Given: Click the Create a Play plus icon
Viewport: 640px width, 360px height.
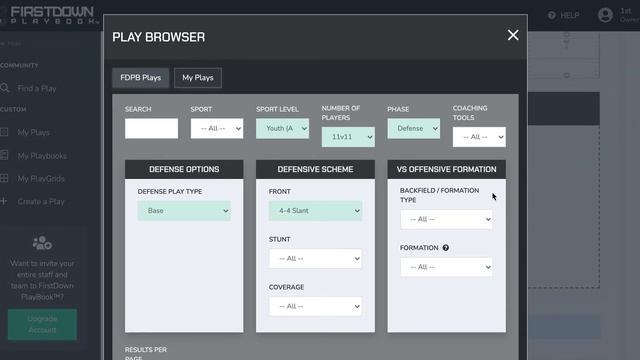Looking at the screenshot, I should point(4,201).
